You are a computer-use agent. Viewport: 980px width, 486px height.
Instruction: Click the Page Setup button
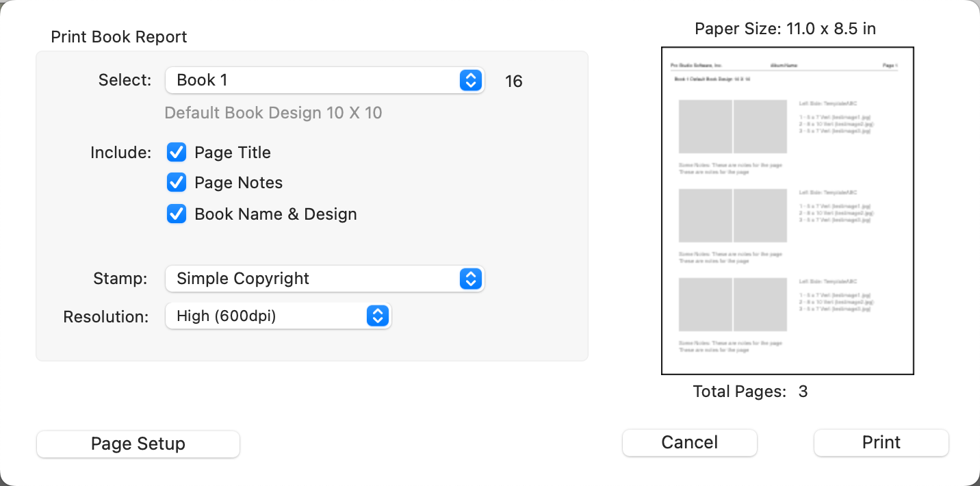click(138, 444)
